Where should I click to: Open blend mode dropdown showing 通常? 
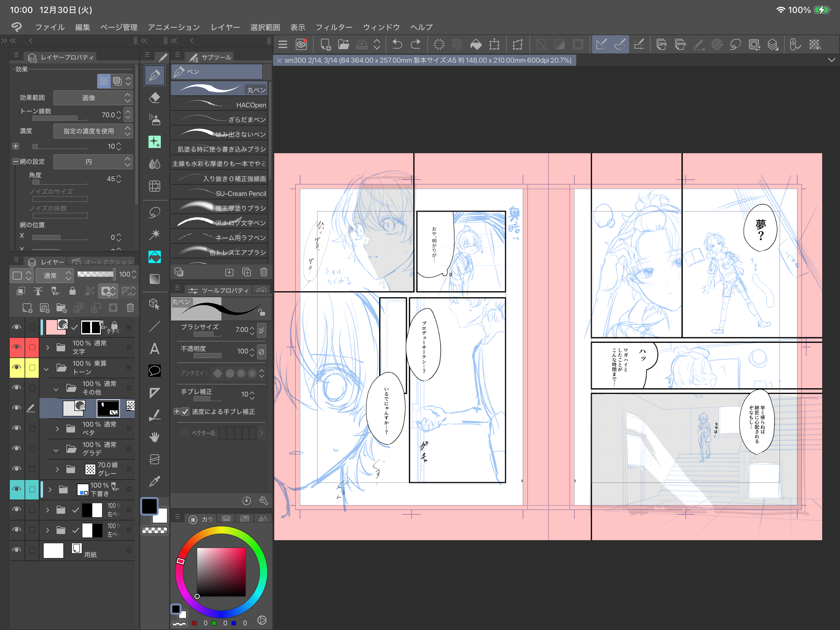point(54,275)
